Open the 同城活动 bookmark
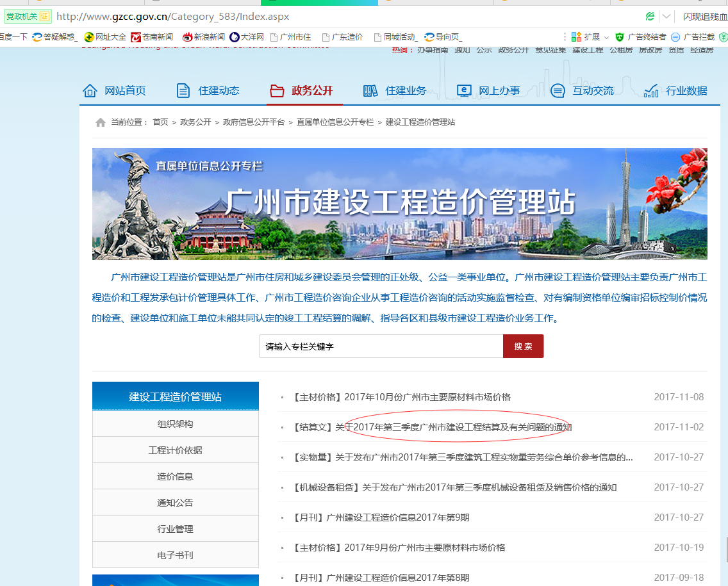 click(x=395, y=37)
